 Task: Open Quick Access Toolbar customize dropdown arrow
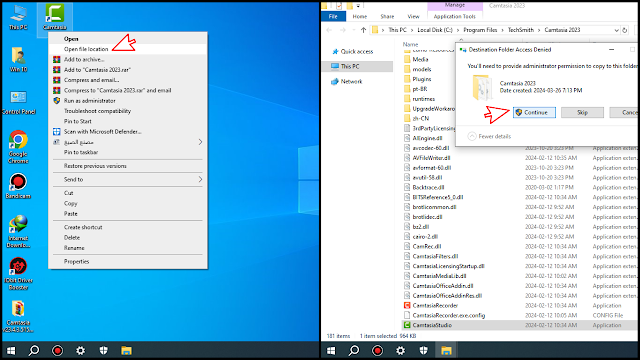[358, 6]
